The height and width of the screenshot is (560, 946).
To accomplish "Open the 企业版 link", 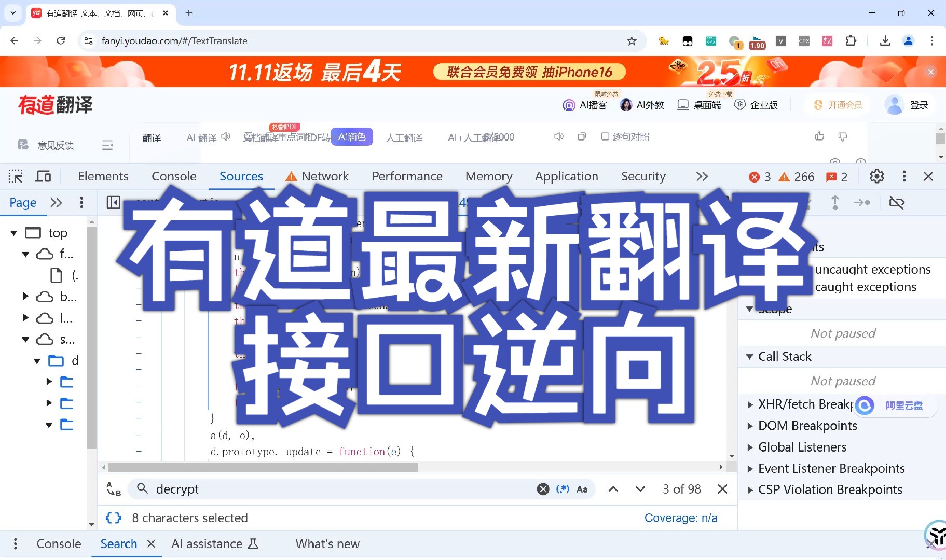I will coord(756,105).
